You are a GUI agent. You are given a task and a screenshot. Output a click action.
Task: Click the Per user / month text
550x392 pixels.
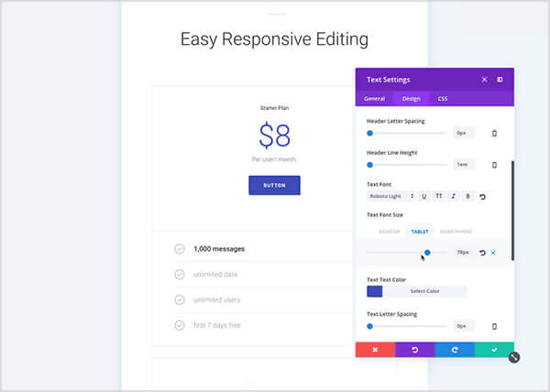pos(274,159)
